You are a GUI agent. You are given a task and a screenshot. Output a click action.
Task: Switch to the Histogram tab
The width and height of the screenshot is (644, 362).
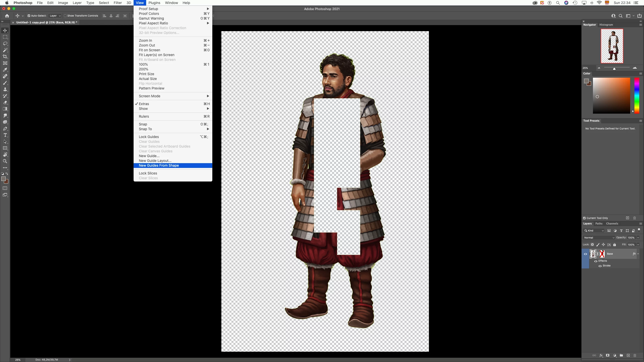tap(606, 25)
